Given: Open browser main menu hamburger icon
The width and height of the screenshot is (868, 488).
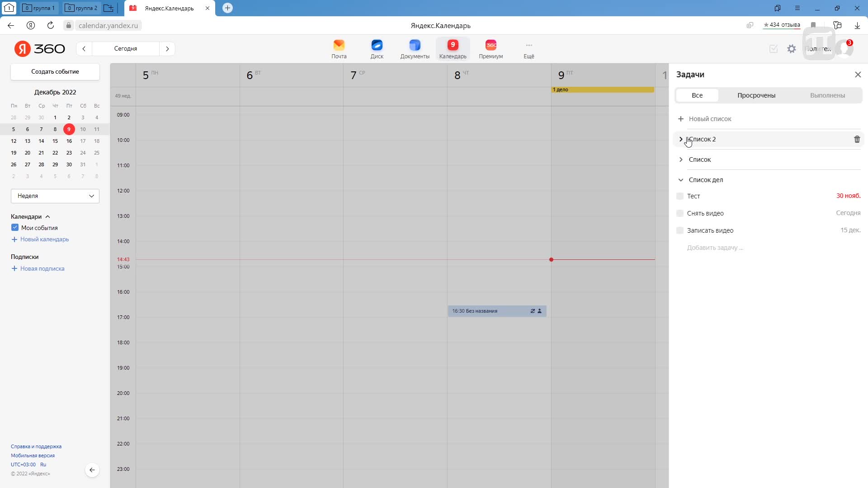Looking at the screenshot, I should point(797,8).
